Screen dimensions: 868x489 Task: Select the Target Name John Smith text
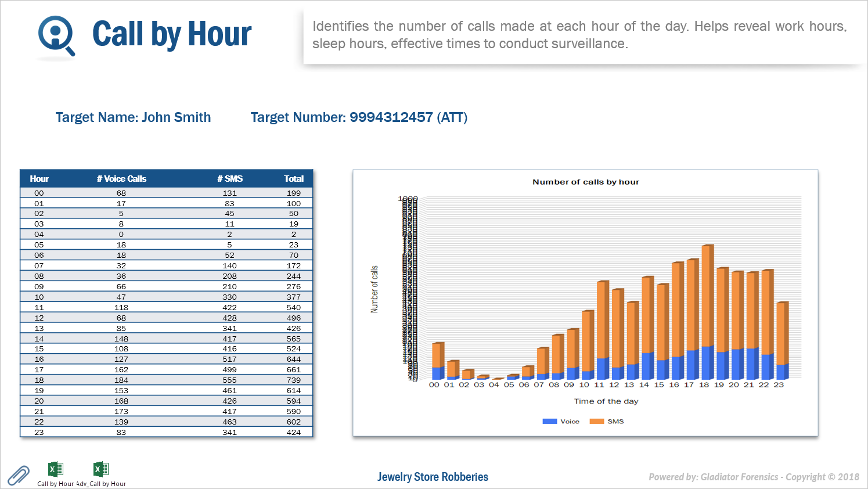pyautogui.click(x=133, y=117)
